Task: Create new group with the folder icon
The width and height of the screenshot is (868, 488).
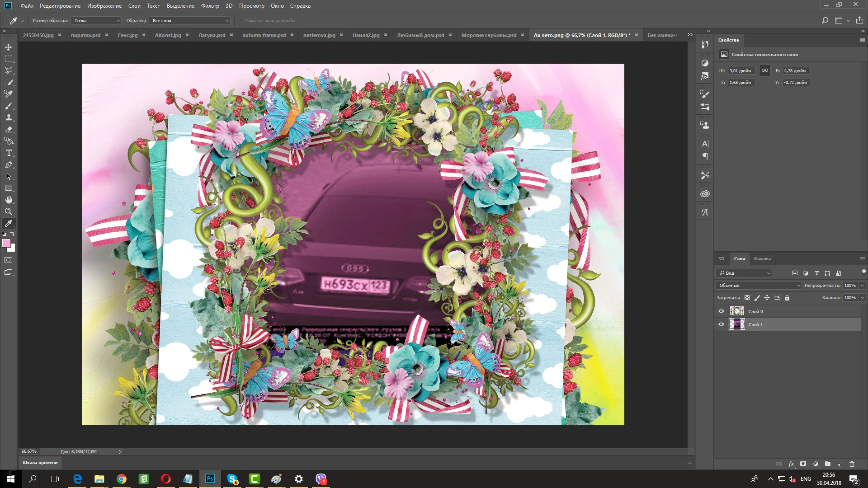Action: pos(827,464)
